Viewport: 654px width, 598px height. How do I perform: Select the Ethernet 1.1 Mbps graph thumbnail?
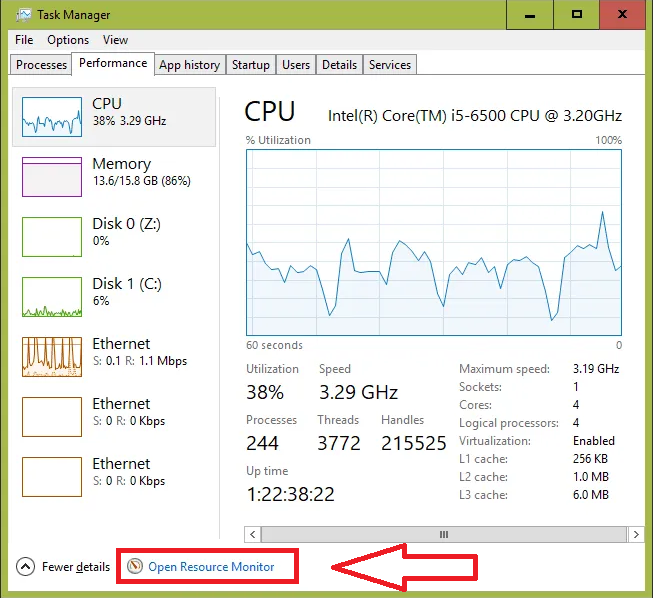[52, 357]
